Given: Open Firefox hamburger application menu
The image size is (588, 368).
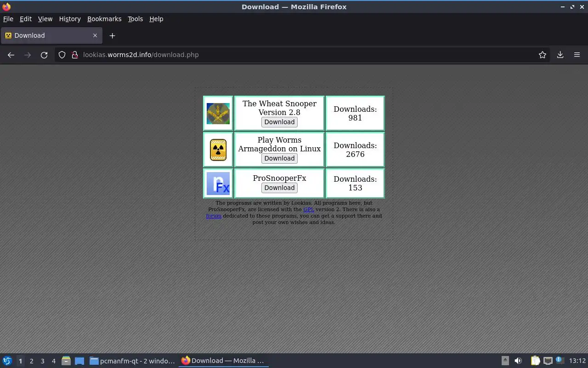Looking at the screenshot, I should [577, 55].
